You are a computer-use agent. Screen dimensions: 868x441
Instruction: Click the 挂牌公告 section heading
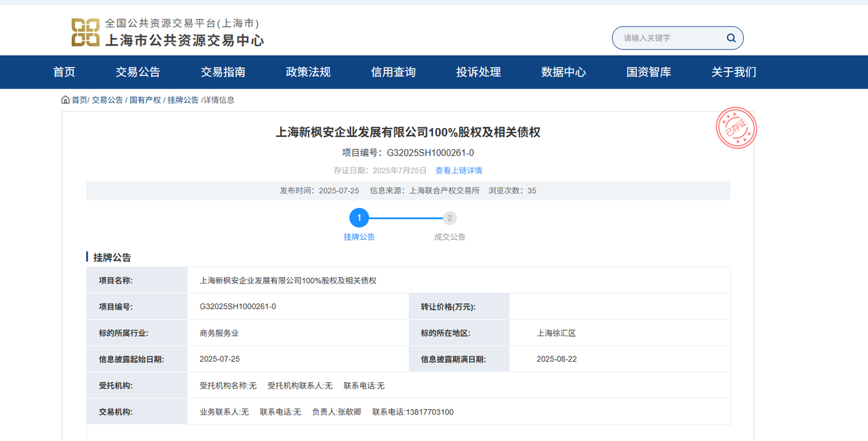point(113,257)
